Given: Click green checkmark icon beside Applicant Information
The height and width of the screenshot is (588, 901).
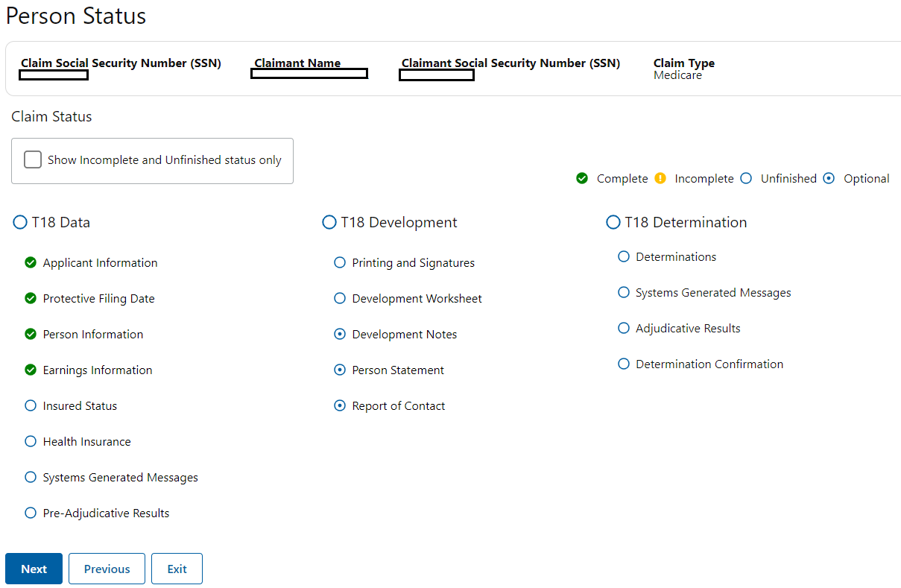Looking at the screenshot, I should point(31,262).
